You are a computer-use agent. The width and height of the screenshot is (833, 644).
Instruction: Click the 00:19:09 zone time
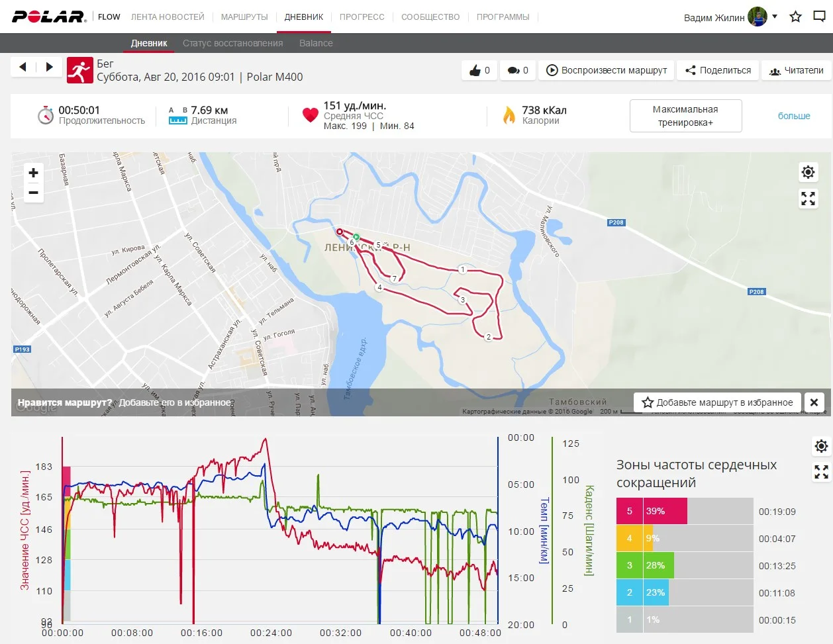777,512
